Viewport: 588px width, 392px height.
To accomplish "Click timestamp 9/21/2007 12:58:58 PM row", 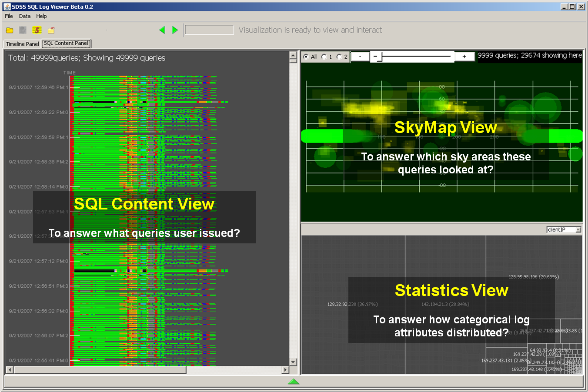I will 39,137.
